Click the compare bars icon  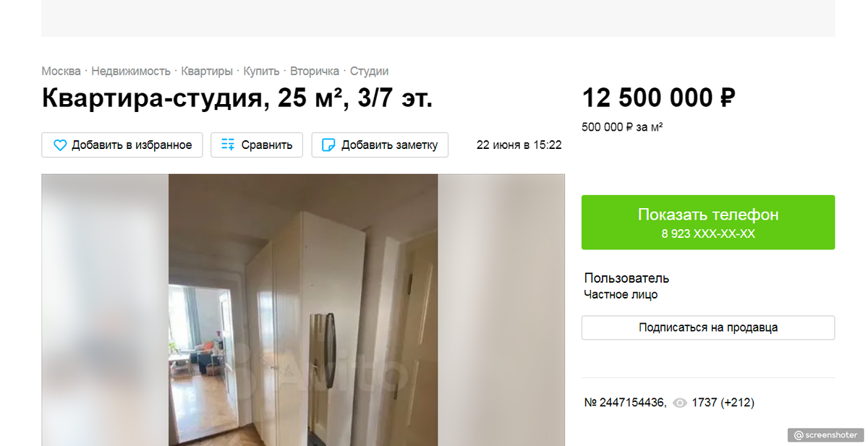(x=228, y=145)
